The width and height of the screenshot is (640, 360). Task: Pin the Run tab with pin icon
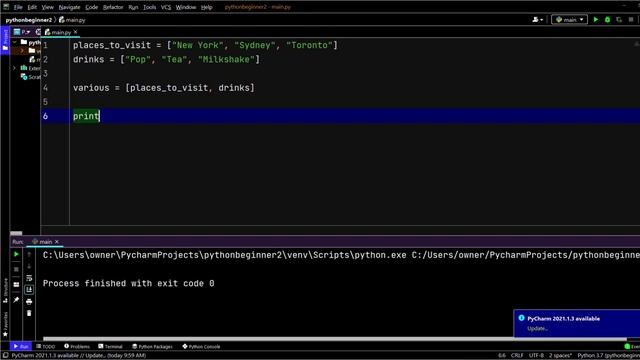(16, 300)
